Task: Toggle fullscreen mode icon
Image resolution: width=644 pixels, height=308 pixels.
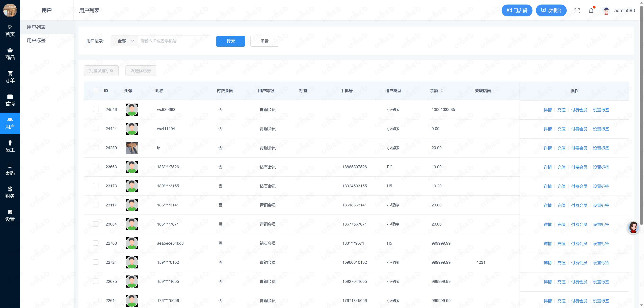Action: (x=577, y=11)
